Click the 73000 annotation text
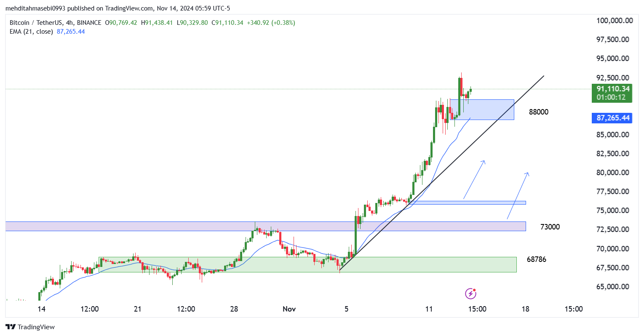Image resolution: width=644 pixels, height=336 pixels. coord(550,227)
